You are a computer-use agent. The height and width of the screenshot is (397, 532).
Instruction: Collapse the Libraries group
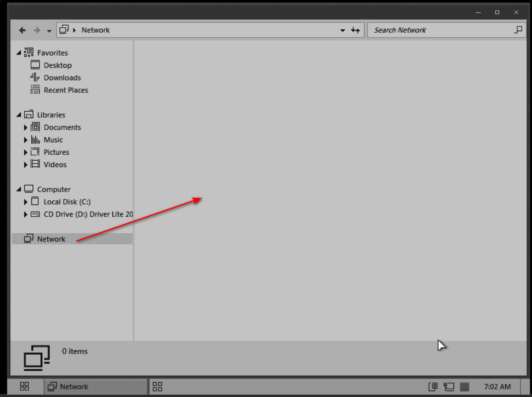[19, 115]
